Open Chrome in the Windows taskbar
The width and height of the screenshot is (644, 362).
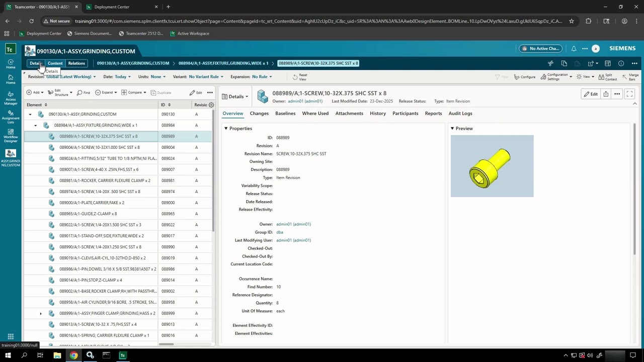point(73,355)
